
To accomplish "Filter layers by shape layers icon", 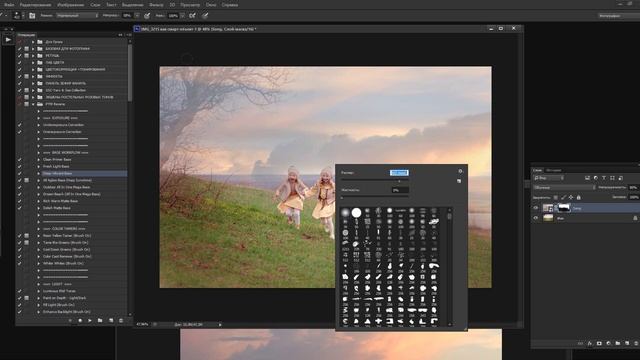I will click(x=612, y=178).
